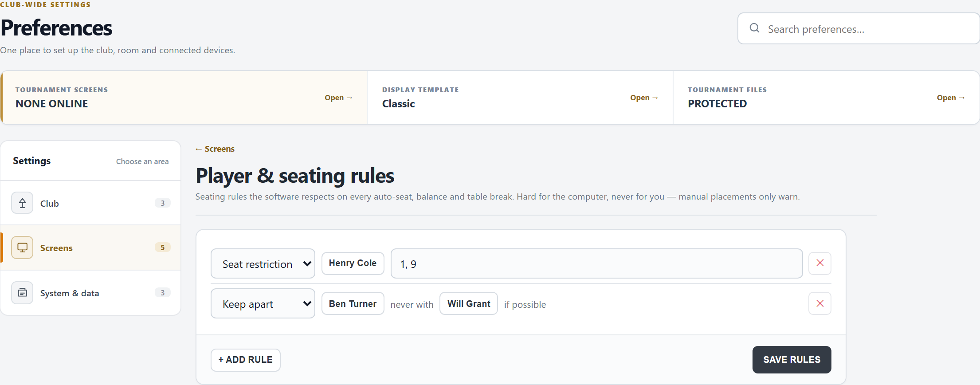Select Screens in the settings sidebar

91,247
